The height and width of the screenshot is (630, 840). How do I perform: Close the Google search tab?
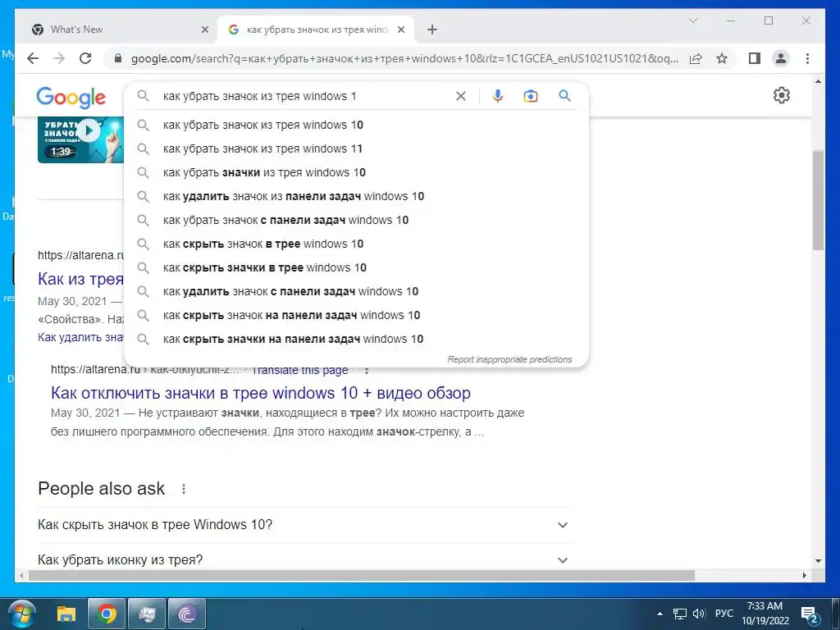400,30
